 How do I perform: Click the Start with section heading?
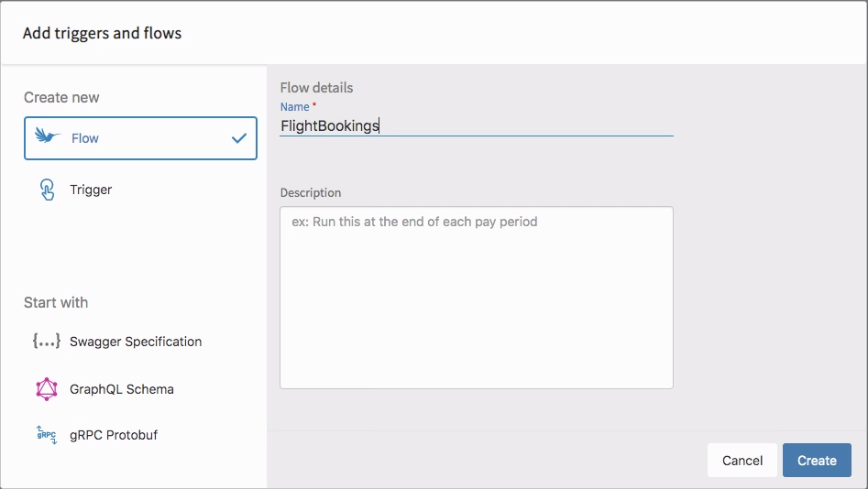pyautogui.click(x=56, y=302)
